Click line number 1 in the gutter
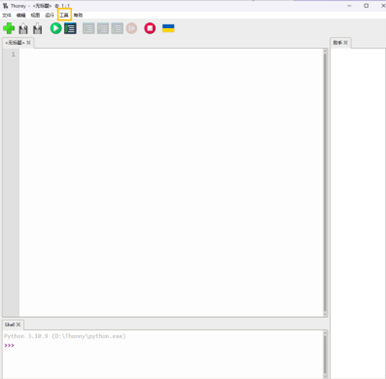Image resolution: width=386 pixels, height=379 pixels. click(13, 54)
